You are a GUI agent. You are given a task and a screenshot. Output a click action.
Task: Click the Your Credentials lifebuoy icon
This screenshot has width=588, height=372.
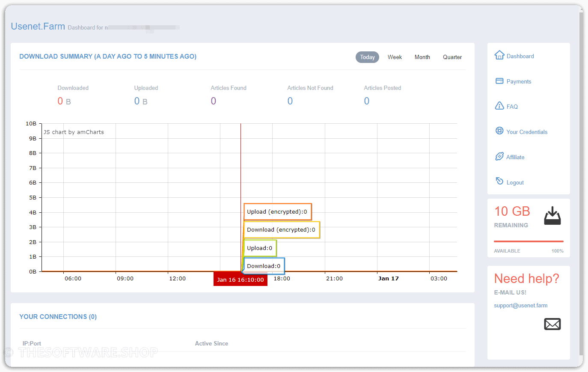[x=499, y=131]
